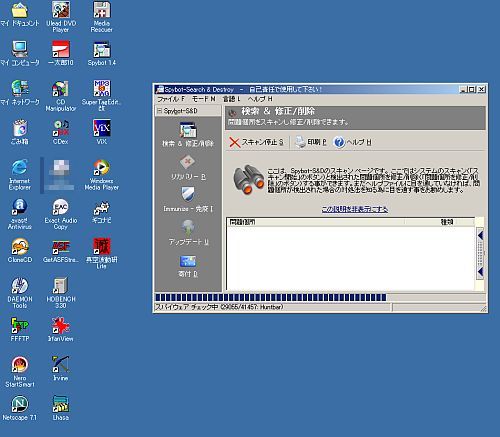The height and width of the screenshot is (437, 500).
Task: Launch Netscape 7.1 desktop shortcut
Action: (20, 408)
